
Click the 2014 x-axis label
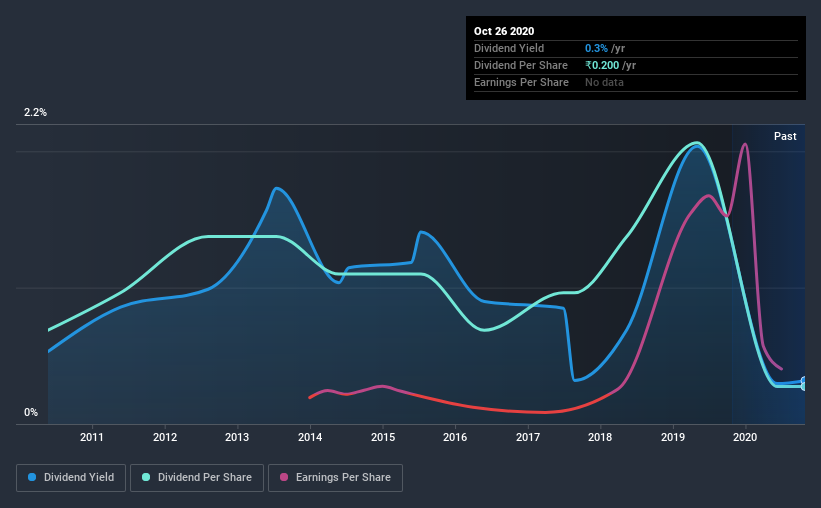(x=310, y=437)
